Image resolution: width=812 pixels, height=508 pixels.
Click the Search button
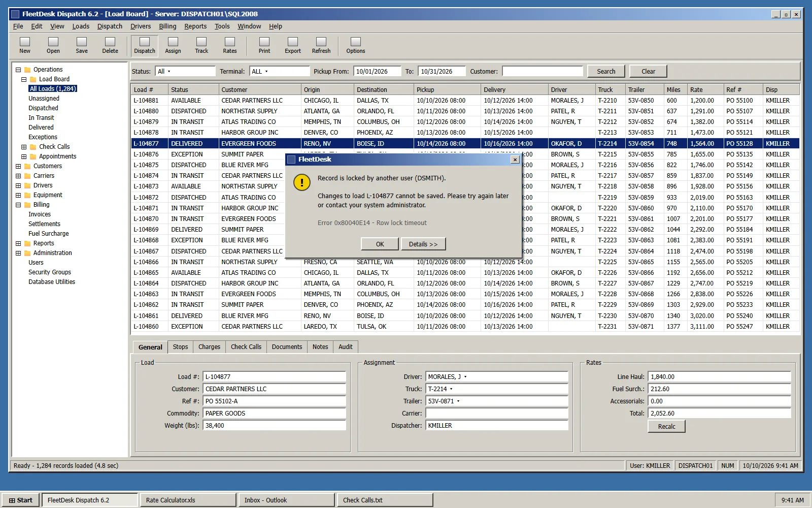coord(606,72)
